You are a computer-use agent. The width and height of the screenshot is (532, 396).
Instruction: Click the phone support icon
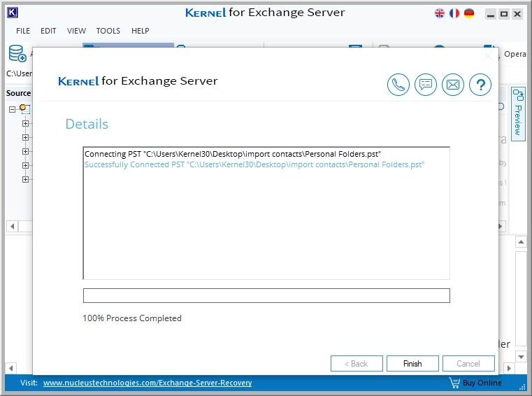tap(398, 85)
